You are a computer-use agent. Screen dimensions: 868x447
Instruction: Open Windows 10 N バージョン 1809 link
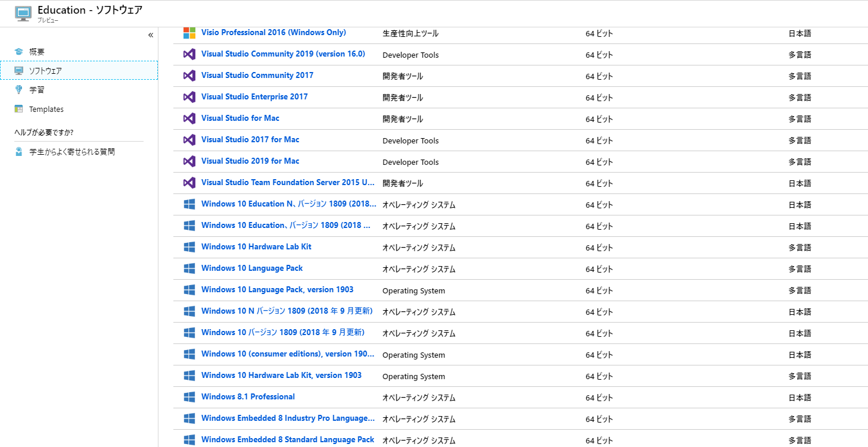coord(287,311)
